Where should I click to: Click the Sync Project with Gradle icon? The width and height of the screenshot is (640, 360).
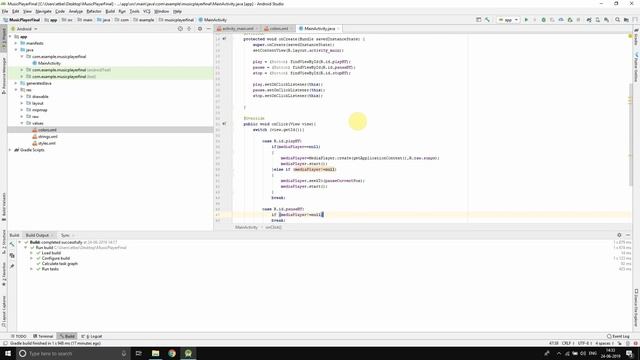click(589, 20)
